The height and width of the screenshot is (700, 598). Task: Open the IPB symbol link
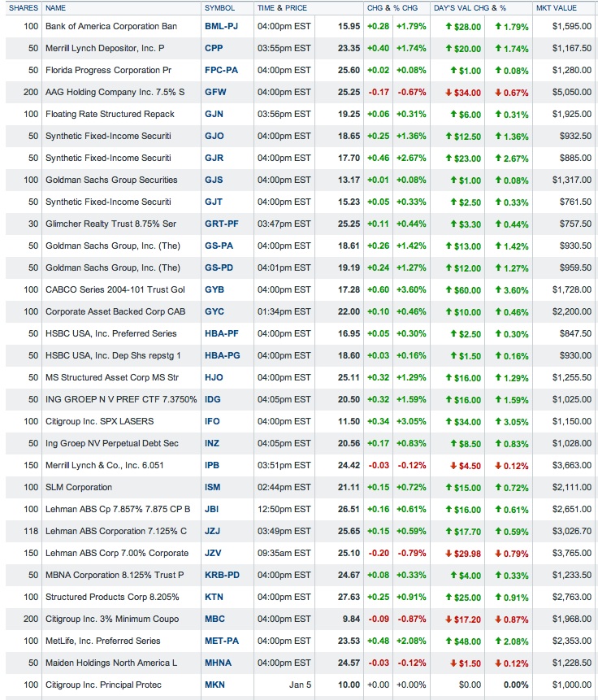coord(212,465)
